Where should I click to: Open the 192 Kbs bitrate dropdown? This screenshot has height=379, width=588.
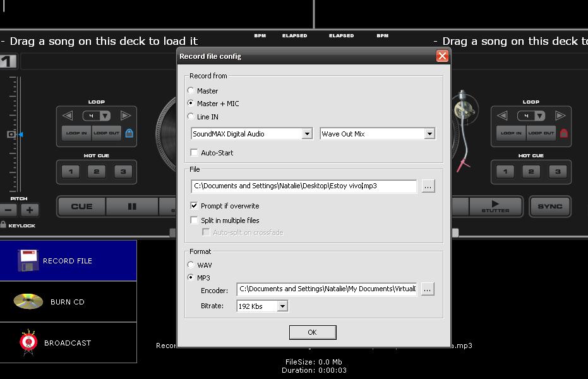pos(282,306)
